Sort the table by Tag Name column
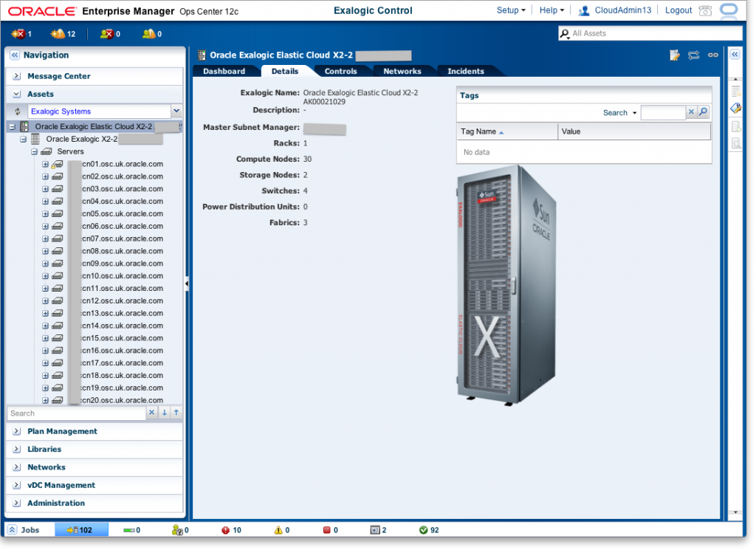 coord(506,131)
